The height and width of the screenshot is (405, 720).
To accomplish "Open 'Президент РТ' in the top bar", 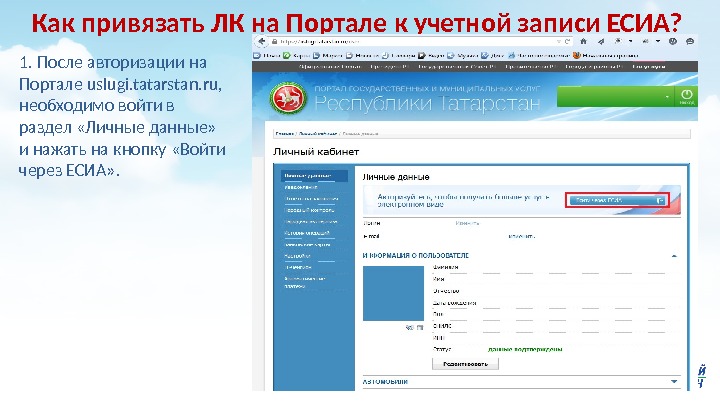I will 389,67.
